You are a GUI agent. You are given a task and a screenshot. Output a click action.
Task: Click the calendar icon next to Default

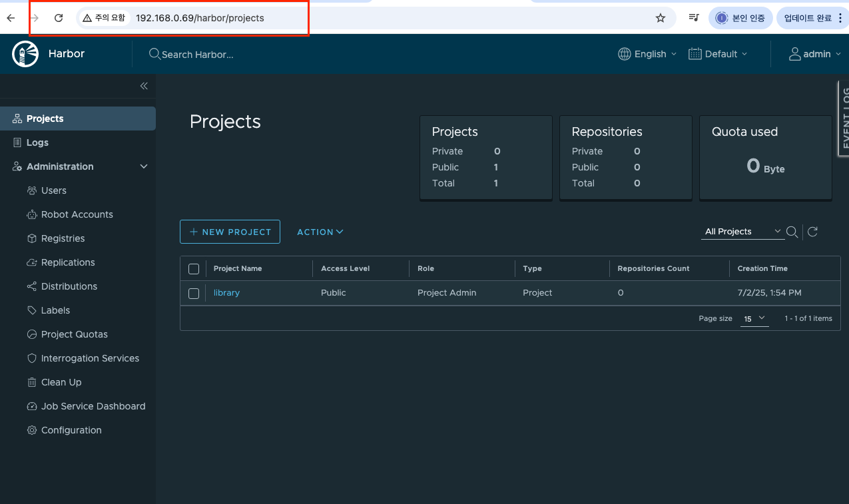point(695,54)
